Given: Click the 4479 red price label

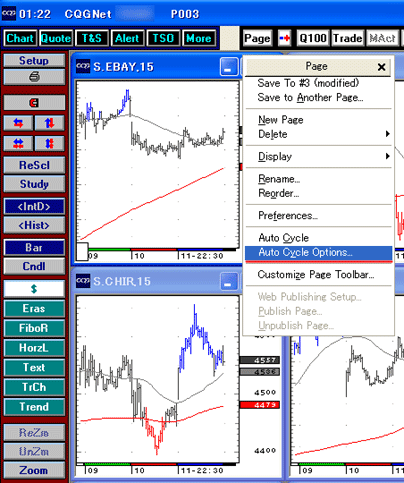Looking at the screenshot, I should pyautogui.click(x=260, y=405).
